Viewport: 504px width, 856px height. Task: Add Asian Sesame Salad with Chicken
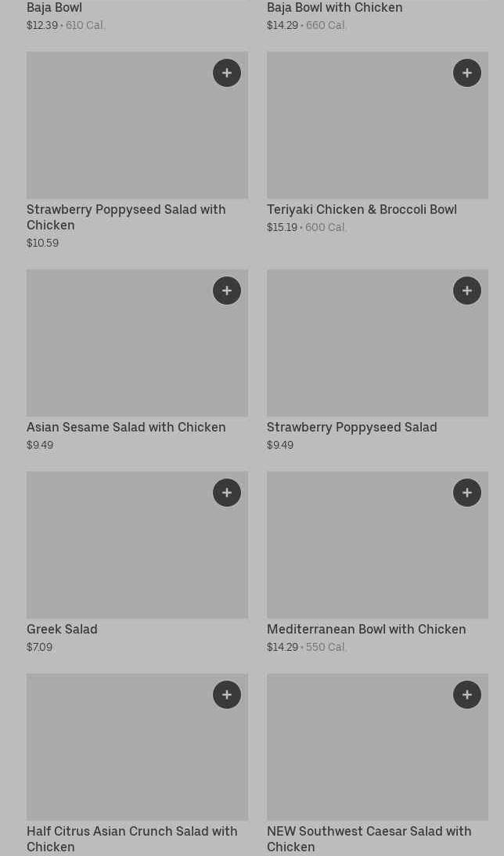(227, 291)
